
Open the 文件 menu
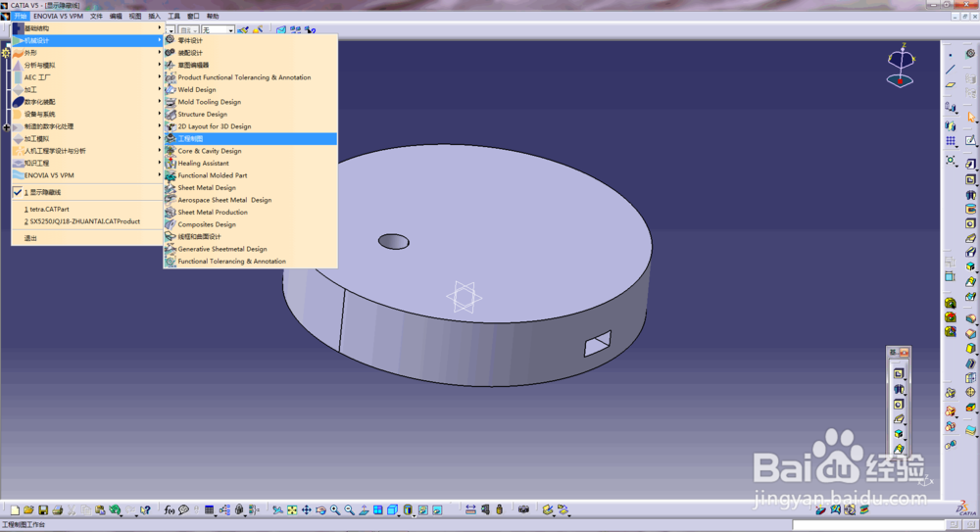(x=96, y=17)
